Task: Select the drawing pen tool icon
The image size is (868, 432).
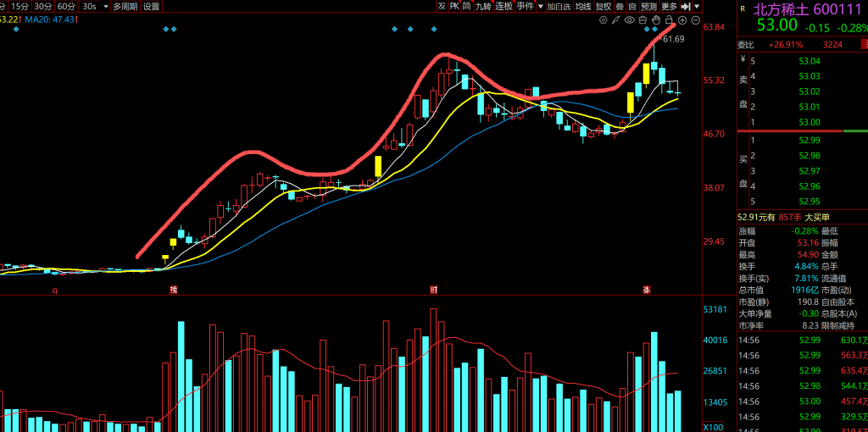Action: 615,19
